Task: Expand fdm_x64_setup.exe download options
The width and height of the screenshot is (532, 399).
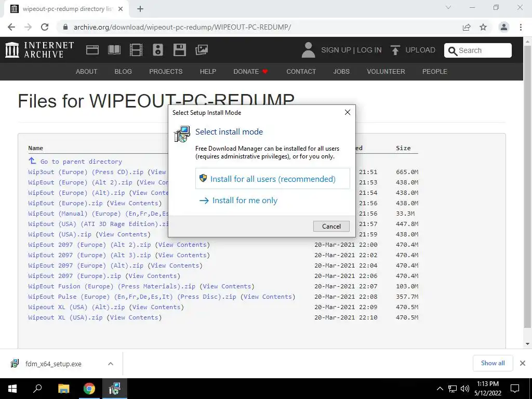Action: tap(111, 364)
